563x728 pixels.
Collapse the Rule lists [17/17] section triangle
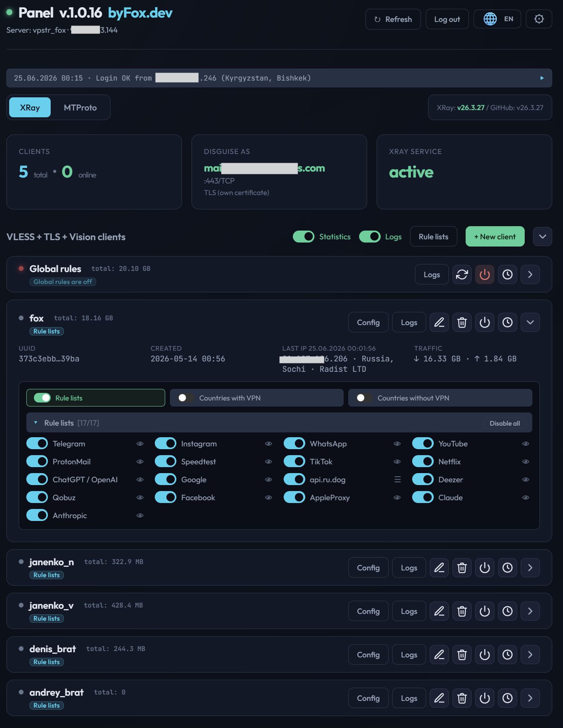[x=36, y=423]
